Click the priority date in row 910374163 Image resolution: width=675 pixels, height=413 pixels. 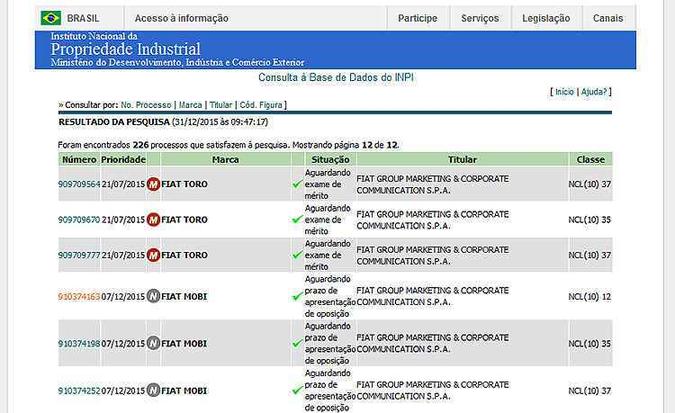pos(123,297)
